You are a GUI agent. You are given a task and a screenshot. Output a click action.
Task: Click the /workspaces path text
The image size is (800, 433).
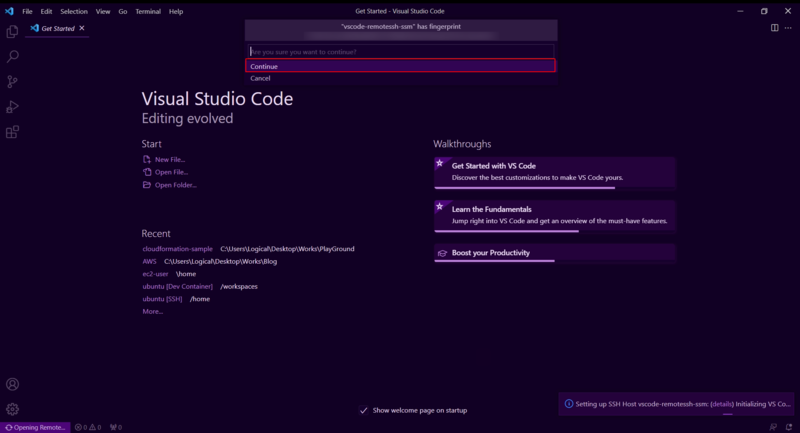point(239,286)
